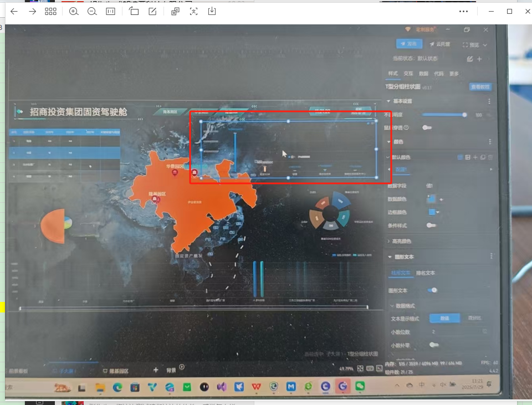This screenshot has width=532, height=405.
Task: Add a new state with the plus icon
Action: pyautogui.click(x=479, y=59)
